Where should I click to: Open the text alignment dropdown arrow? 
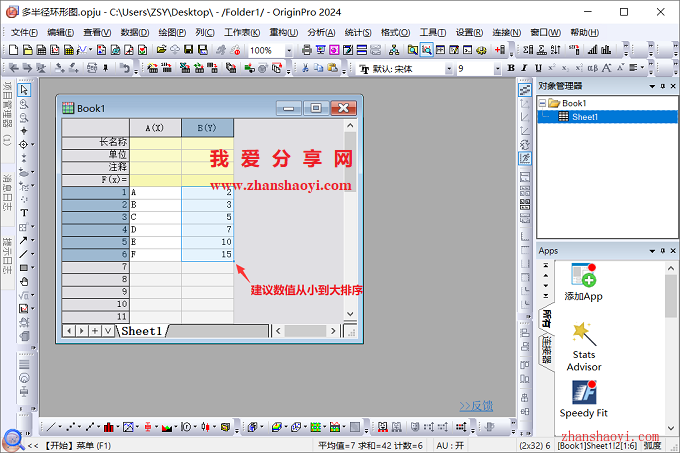point(642,68)
